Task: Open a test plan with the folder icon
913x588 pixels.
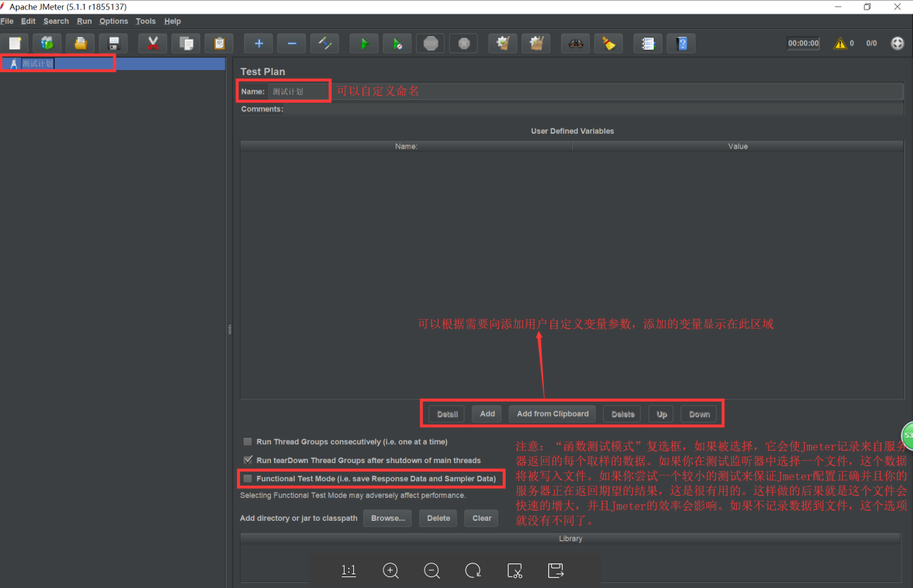Action: point(79,43)
